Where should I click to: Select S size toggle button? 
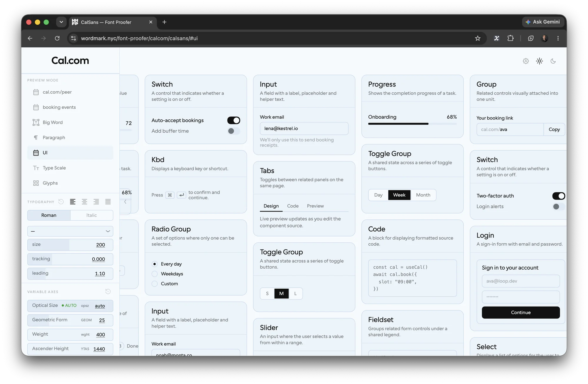click(267, 293)
